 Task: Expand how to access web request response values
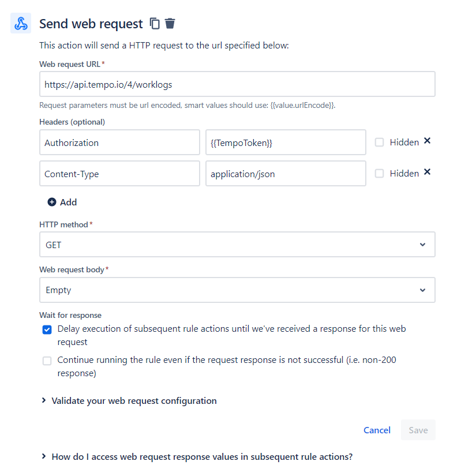[201, 456]
